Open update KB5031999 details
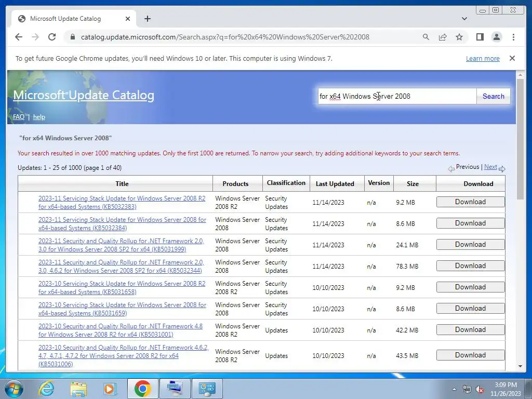This screenshot has height=399, width=532. 121,245
